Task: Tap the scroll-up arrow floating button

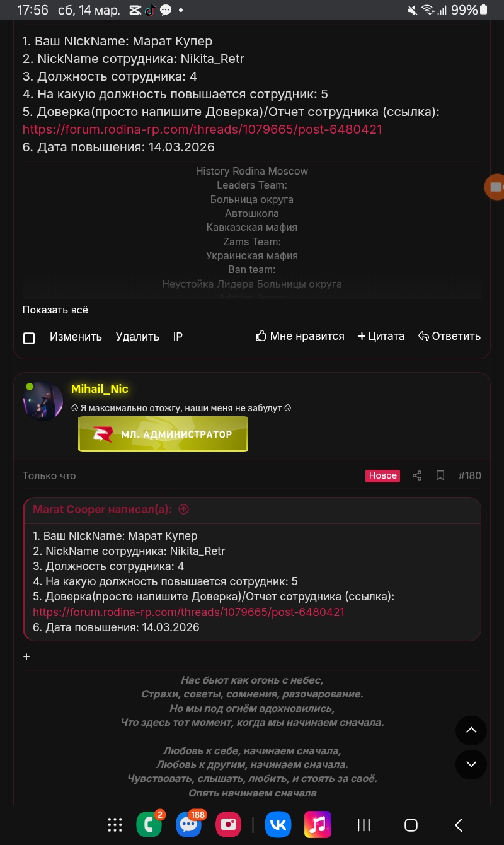Action: tap(471, 731)
